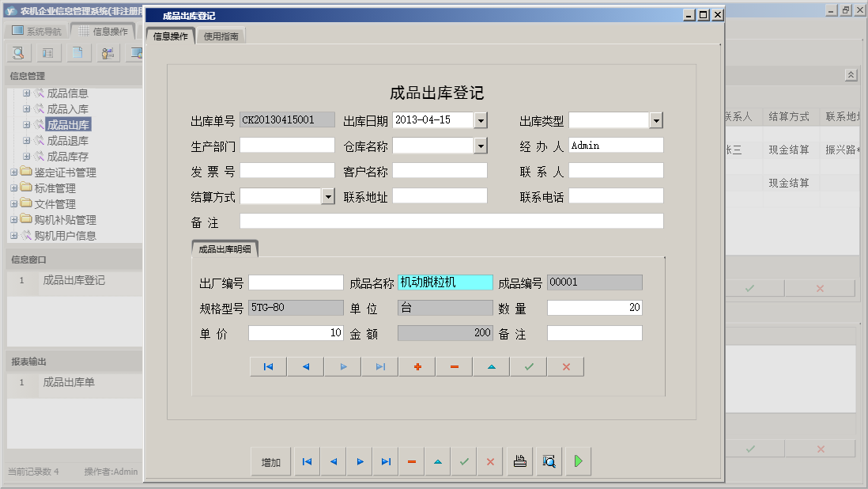This screenshot has width=868, height=489.
Task: Delete the detail row using the minus icon
Action: click(x=454, y=366)
